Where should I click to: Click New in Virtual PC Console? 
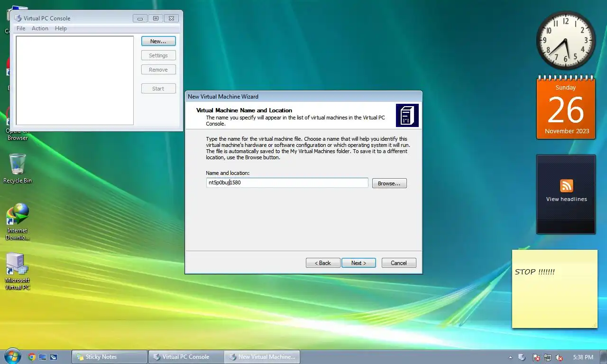(x=158, y=41)
